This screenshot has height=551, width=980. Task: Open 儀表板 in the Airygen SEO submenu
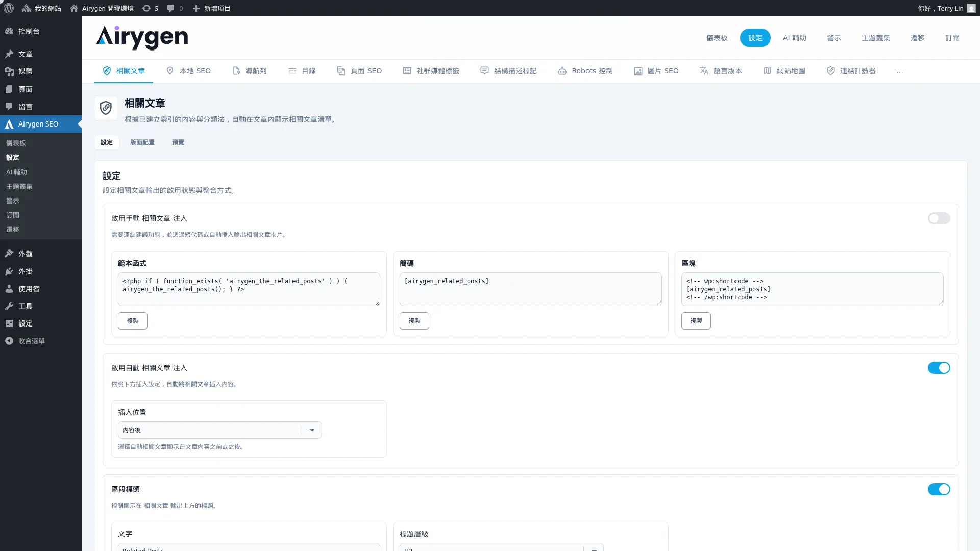[16, 143]
